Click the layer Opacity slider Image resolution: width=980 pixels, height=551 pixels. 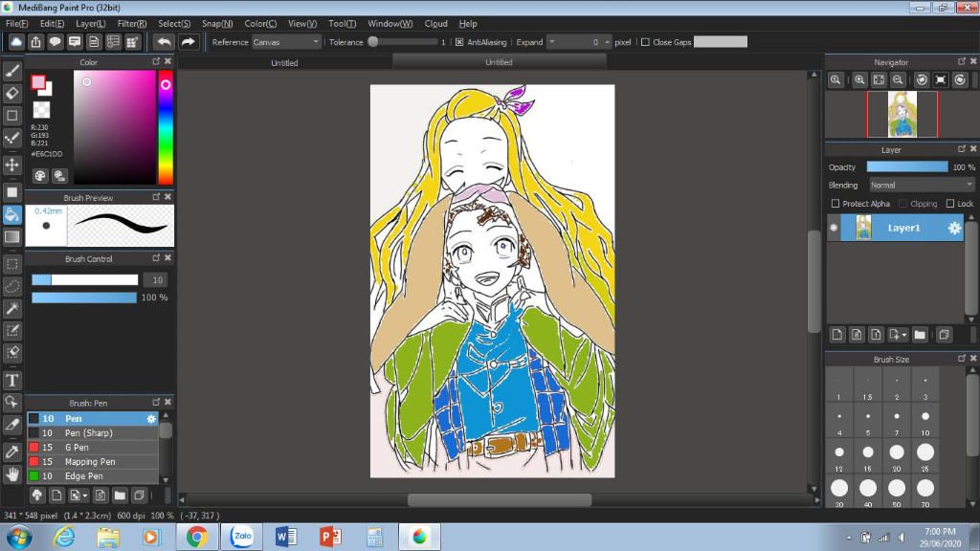point(907,166)
